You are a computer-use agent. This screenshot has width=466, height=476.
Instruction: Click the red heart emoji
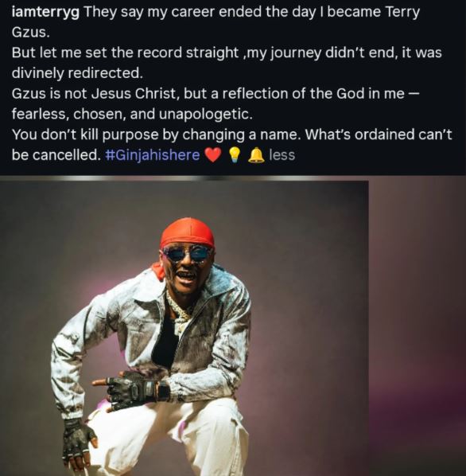(x=212, y=155)
